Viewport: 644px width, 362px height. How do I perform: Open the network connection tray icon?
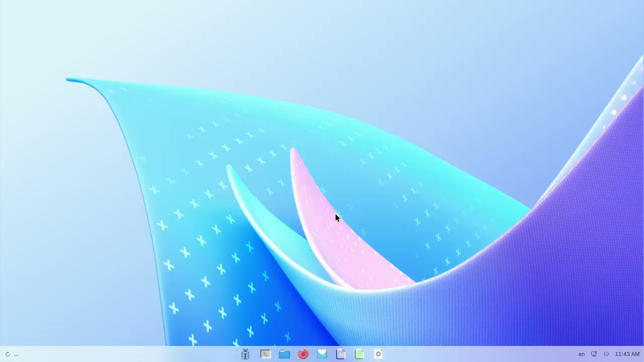point(594,354)
